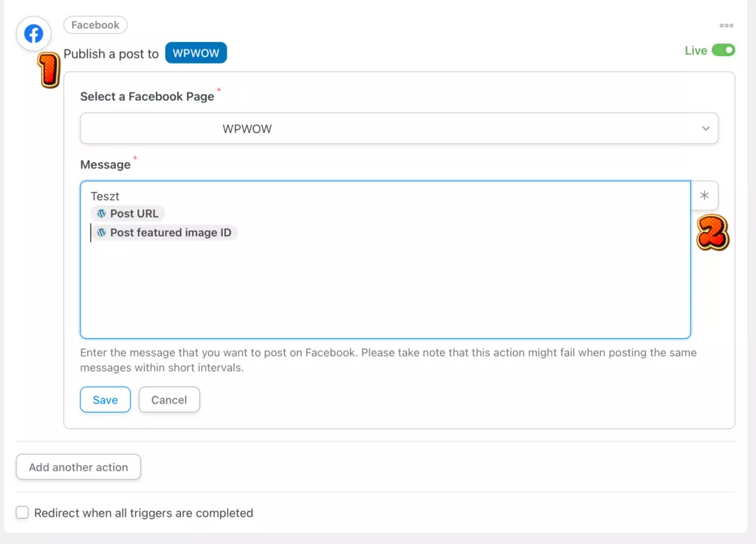Save the Facebook action settings

105,399
